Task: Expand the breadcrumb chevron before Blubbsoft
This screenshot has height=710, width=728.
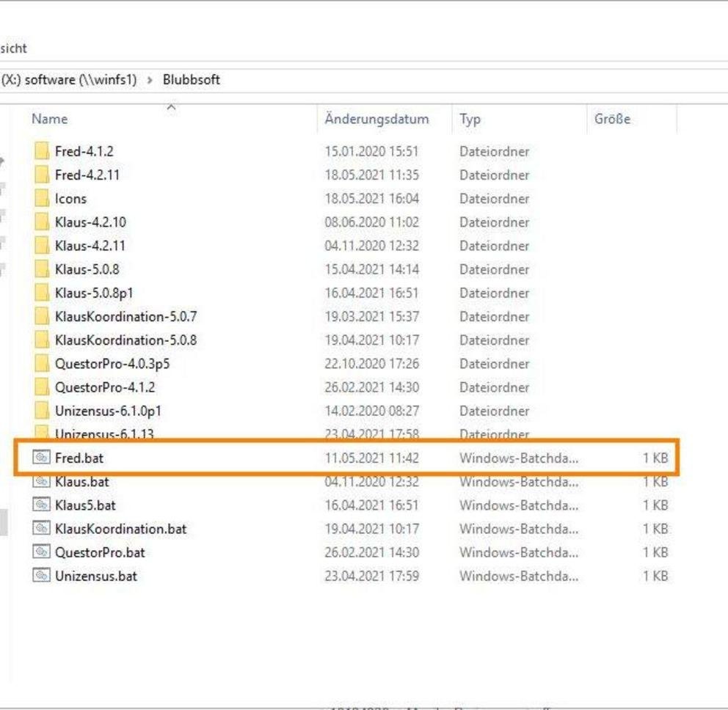Action: [150, 80]
